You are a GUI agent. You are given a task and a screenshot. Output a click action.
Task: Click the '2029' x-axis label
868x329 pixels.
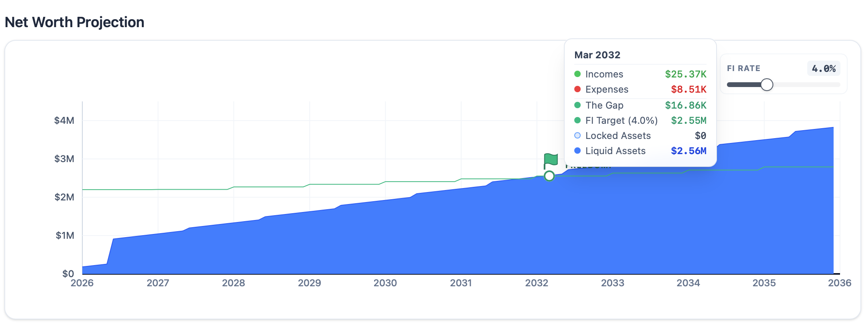tap(310, 283)
